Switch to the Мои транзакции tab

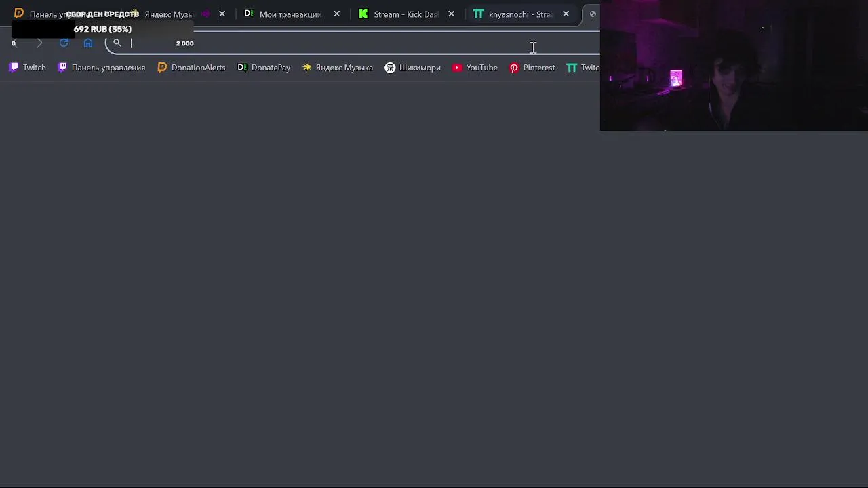click(290, 14)
